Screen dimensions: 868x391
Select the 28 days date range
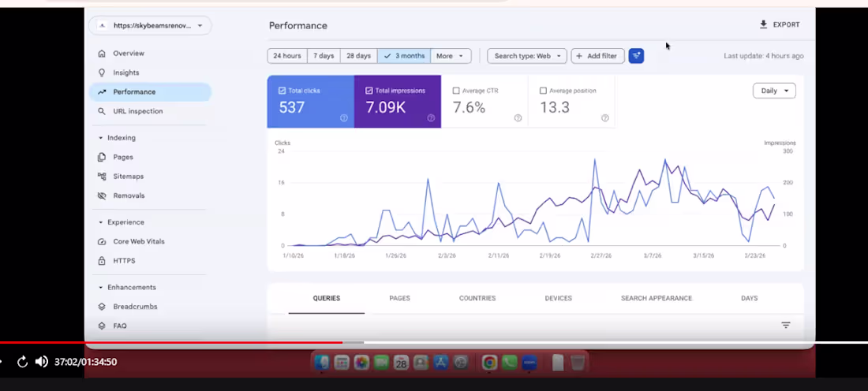(359, 56)
